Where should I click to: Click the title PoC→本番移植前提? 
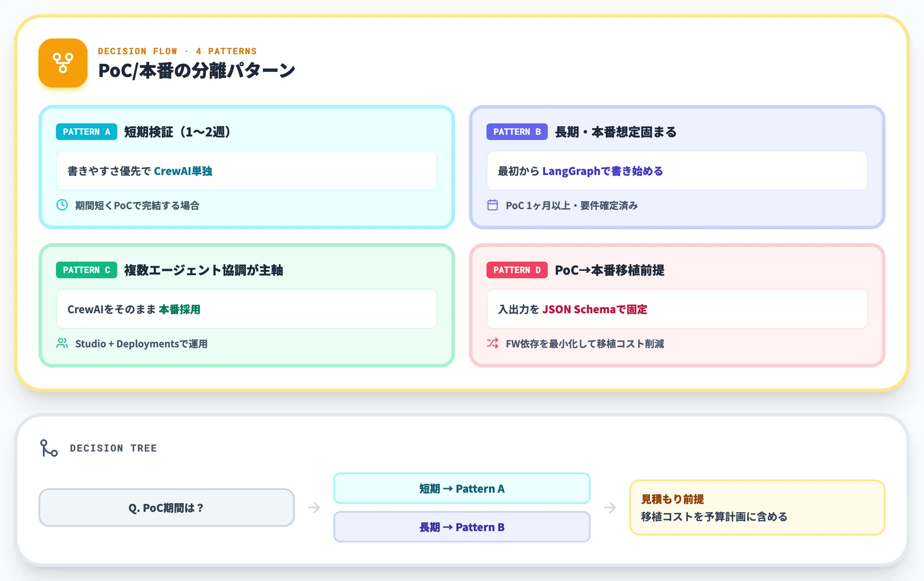pyautogui.click(x=609, y=270)
